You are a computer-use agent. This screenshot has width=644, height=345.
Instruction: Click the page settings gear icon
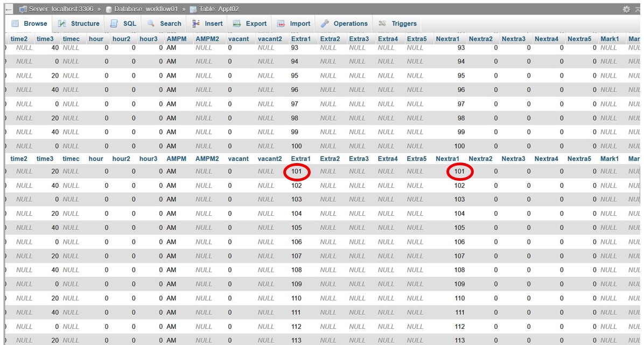626,9
